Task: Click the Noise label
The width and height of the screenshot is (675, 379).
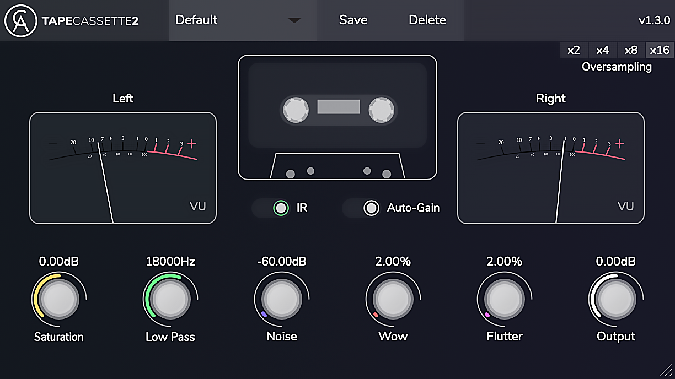Action: 282,336
